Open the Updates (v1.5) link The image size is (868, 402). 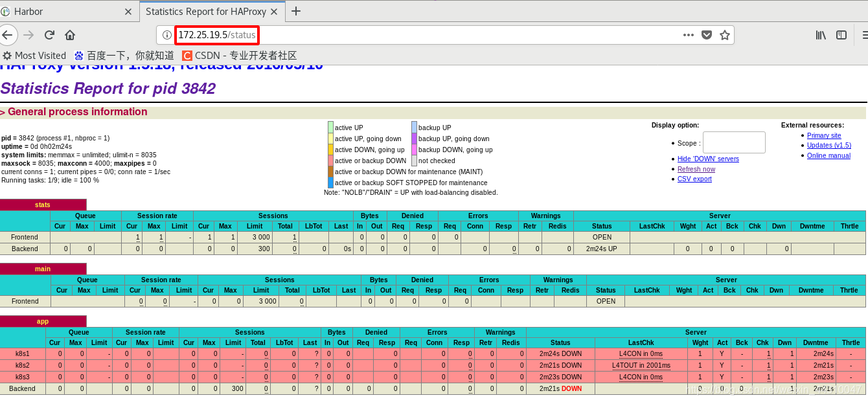click(x=829, y=145)
